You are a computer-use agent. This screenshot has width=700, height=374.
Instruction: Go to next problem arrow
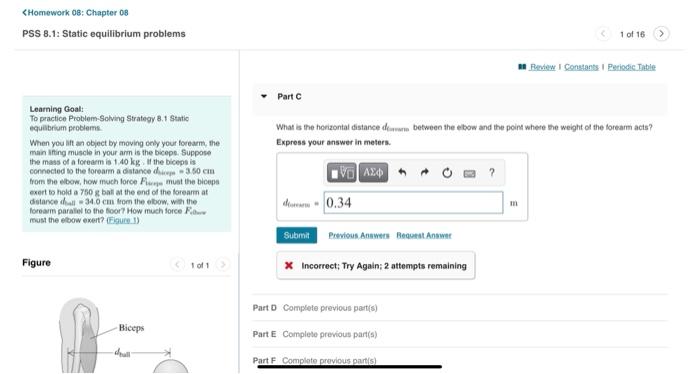tap(661, 33)
